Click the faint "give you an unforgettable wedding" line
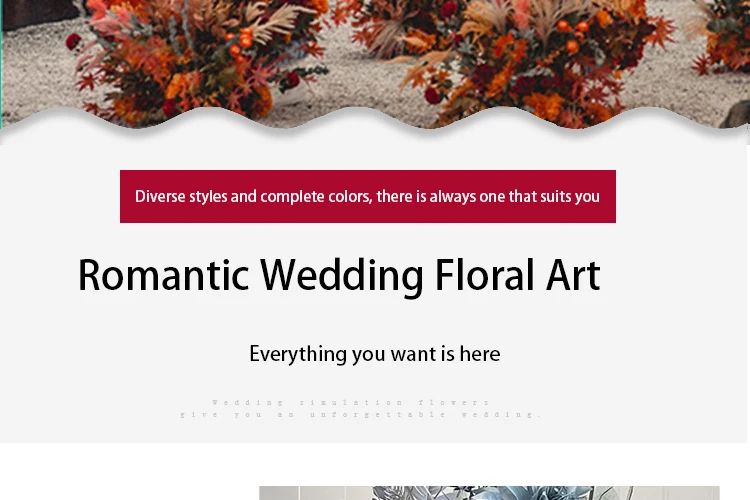Viewport: 750px width, 500px height. [360, 414]
